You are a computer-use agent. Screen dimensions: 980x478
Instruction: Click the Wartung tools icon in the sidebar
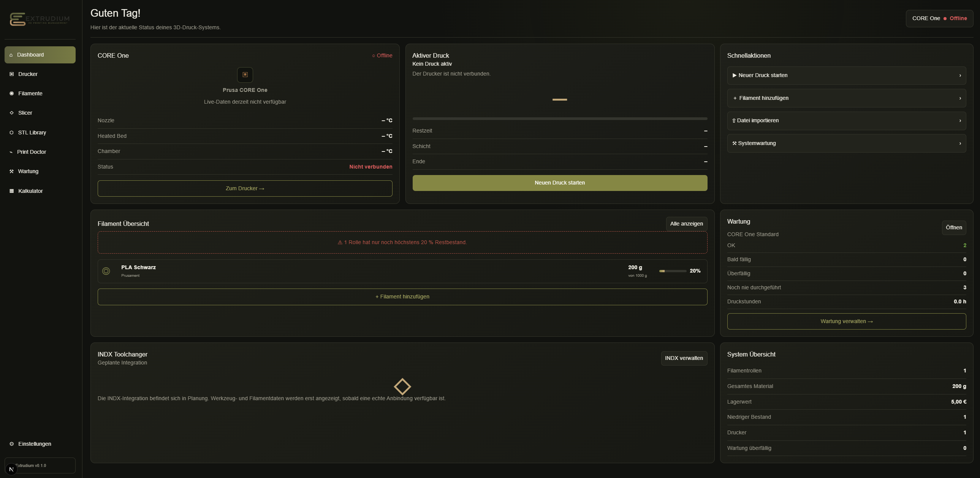11,171
